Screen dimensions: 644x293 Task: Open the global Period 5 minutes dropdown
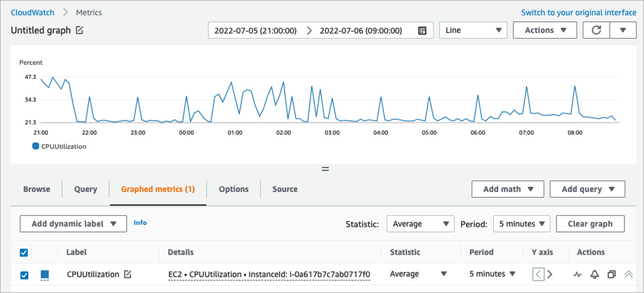tap(522, 224)
